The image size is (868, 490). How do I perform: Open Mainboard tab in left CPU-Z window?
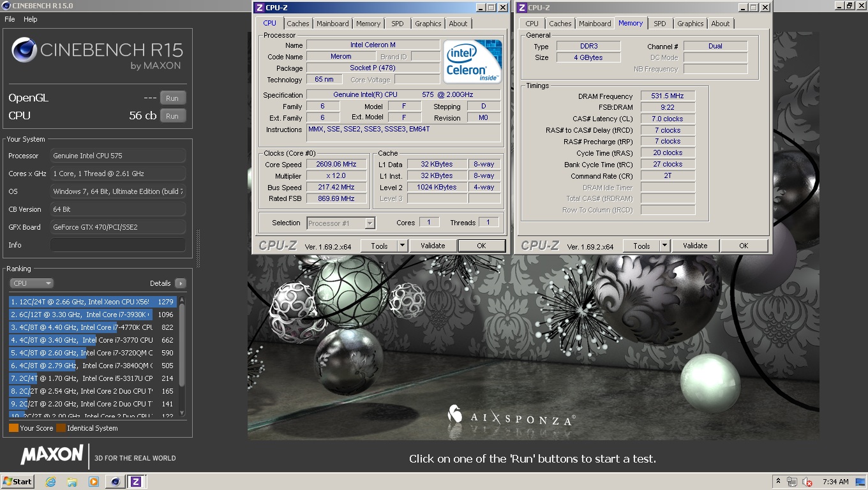pos(333,24)
